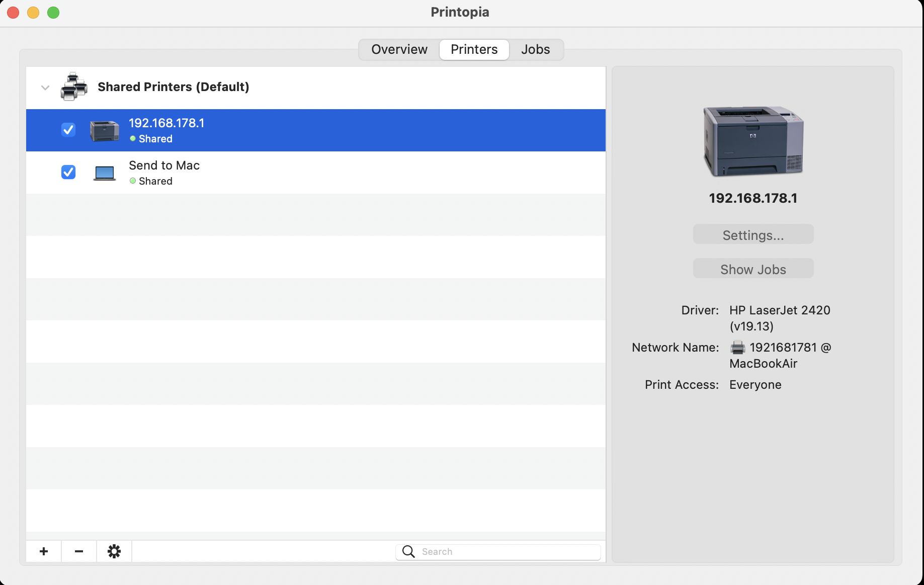Click the green zoom window button
The width and height of the screenshot is (924, 585).
(x=53, y=13)
